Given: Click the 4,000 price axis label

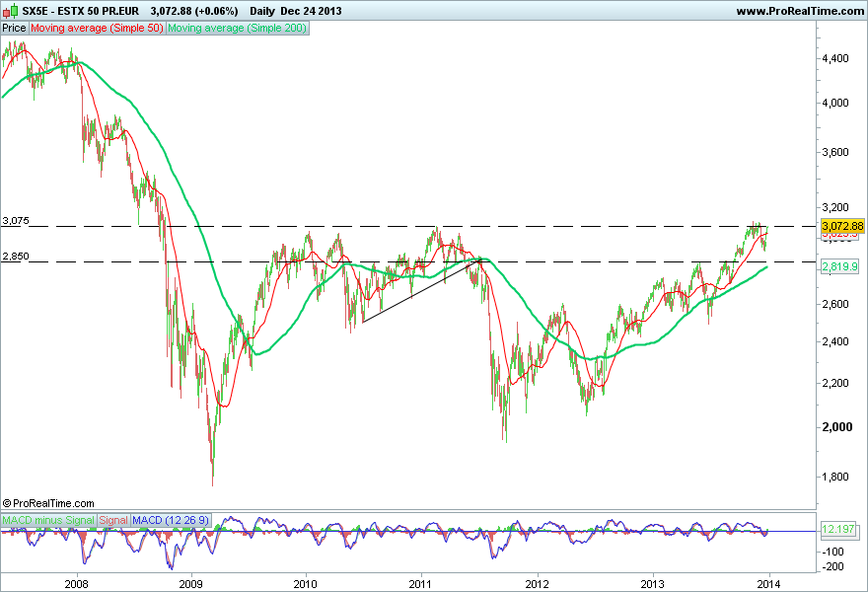Looking at the screenshot, I should point(835,103).
